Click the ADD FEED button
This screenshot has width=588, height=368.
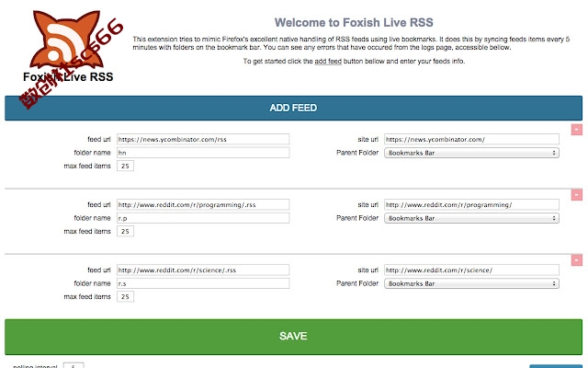pos(293,109)
